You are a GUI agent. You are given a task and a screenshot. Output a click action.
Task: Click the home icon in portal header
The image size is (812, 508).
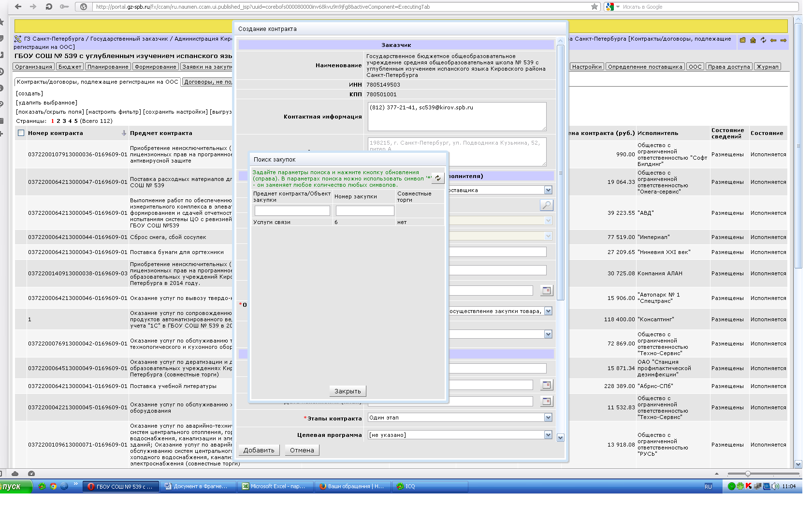tap(753, 40)
